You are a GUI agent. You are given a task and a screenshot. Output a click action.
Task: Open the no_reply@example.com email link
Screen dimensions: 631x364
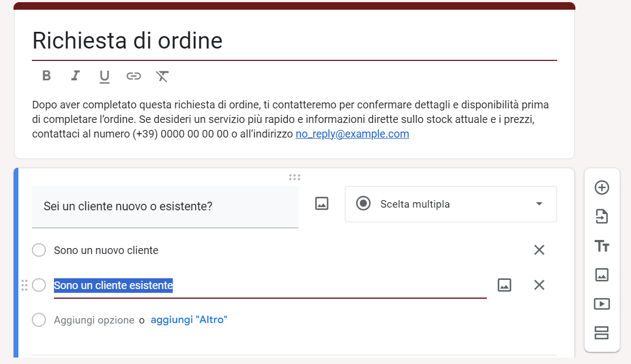[352, 134]
